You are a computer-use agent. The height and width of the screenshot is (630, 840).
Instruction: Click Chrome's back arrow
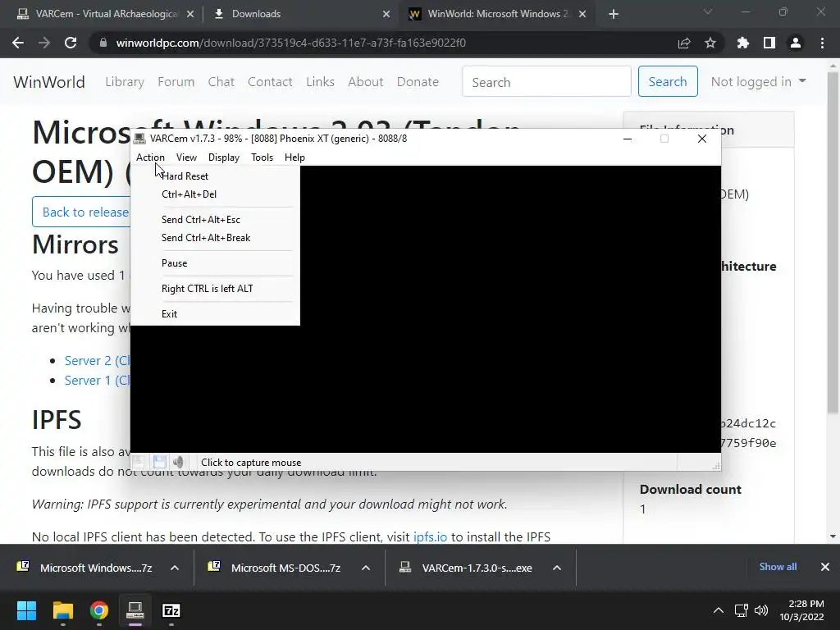pyautogui.click(x=18, y=43)
